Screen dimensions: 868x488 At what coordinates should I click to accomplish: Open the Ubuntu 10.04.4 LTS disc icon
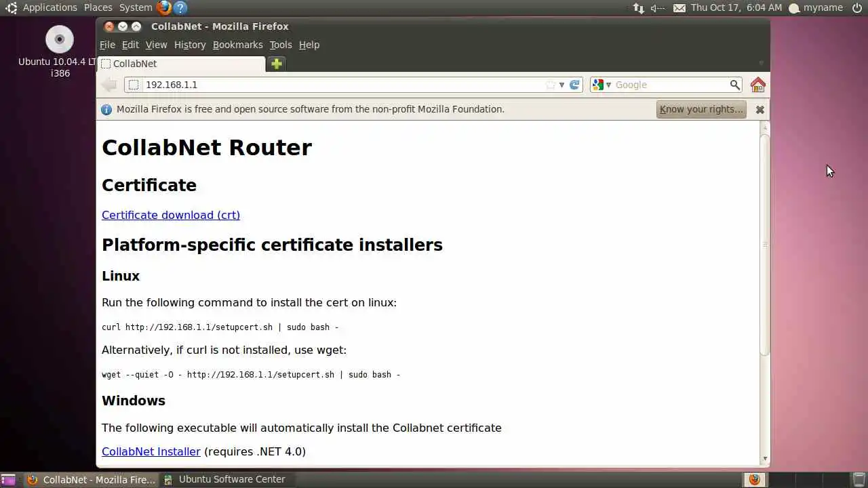(60, 39)
